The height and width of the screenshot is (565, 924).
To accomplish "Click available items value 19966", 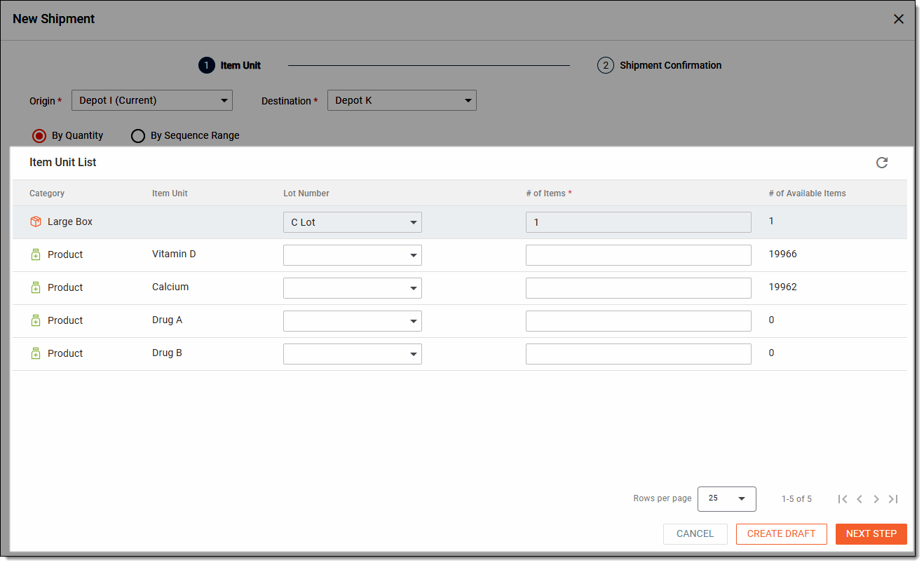I will tap(783, 254).
